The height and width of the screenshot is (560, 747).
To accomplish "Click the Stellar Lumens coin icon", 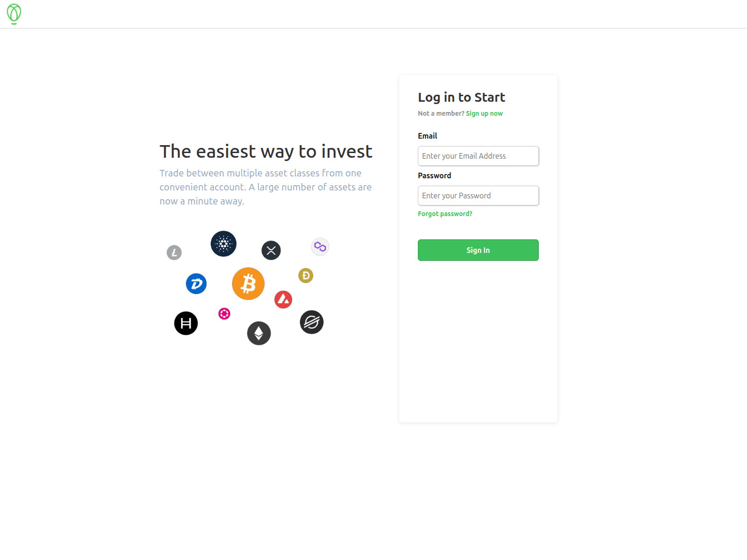I will [x=312, y=322].
